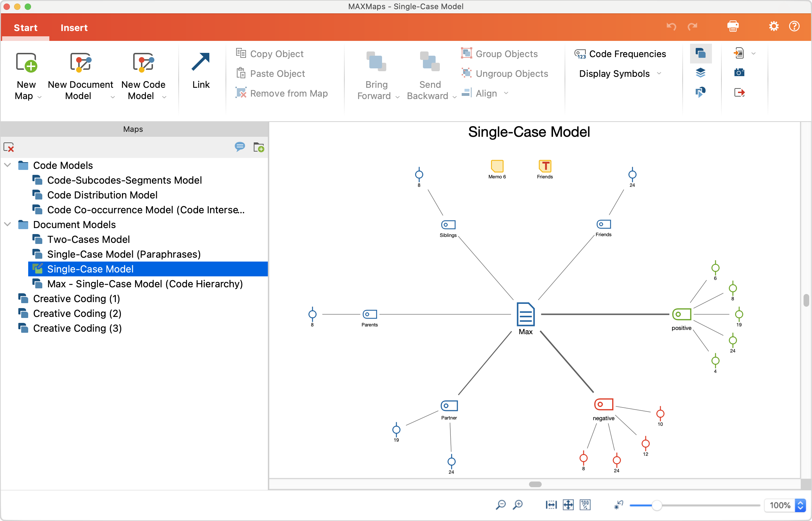The width and height of the screenshot is (812, 521).
Task: Apply Bring Forward to selection
Action: (375, 75)
